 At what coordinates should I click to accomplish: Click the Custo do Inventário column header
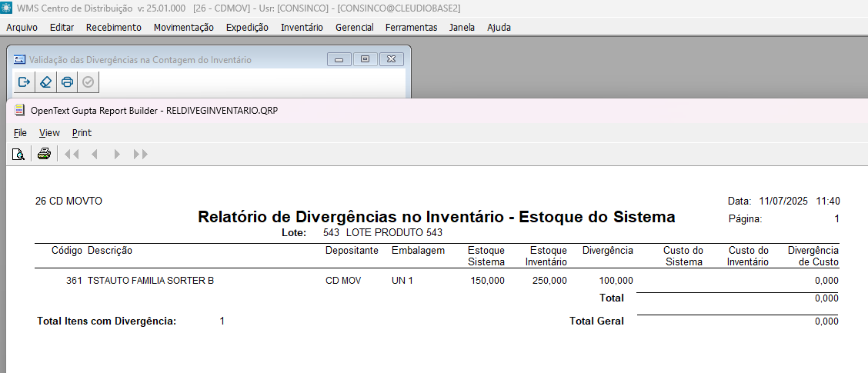point(749,256)
